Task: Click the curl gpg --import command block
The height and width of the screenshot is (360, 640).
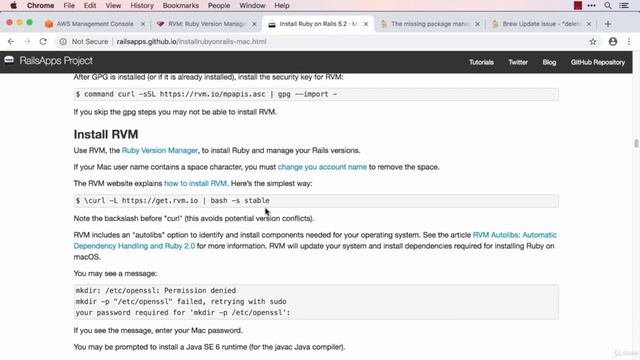Action: point(316,94)
